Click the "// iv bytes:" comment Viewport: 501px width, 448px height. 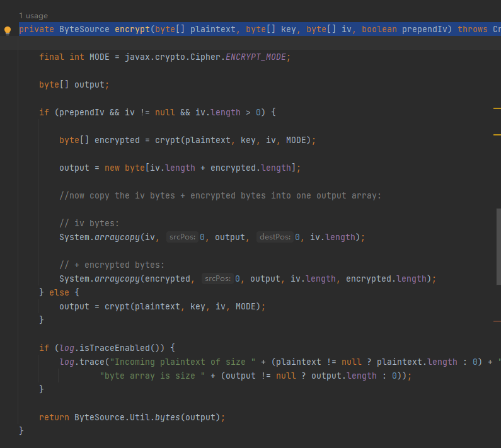pyautogui.click(x=89, y=223)
